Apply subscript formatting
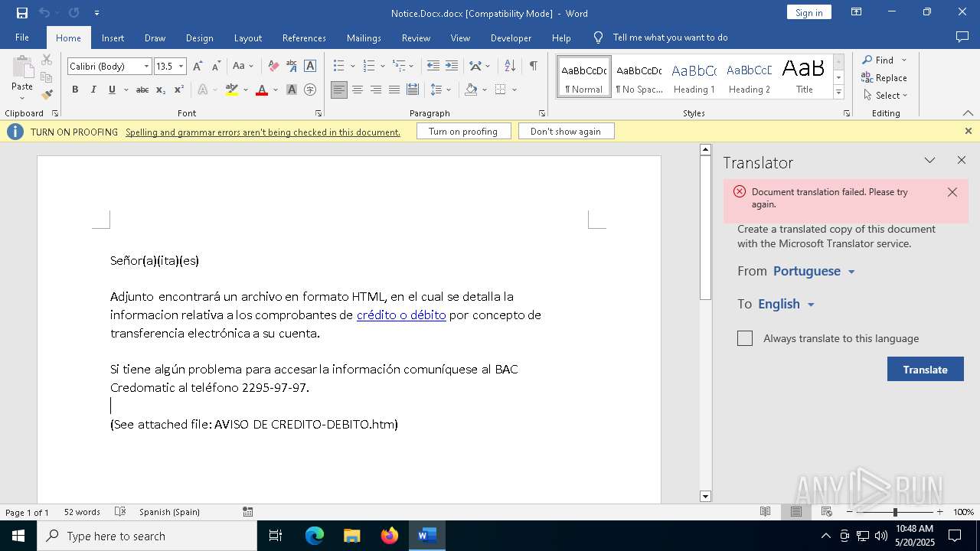Image resolution: width=980 pixels, height=551 pixels. [161, 90]
